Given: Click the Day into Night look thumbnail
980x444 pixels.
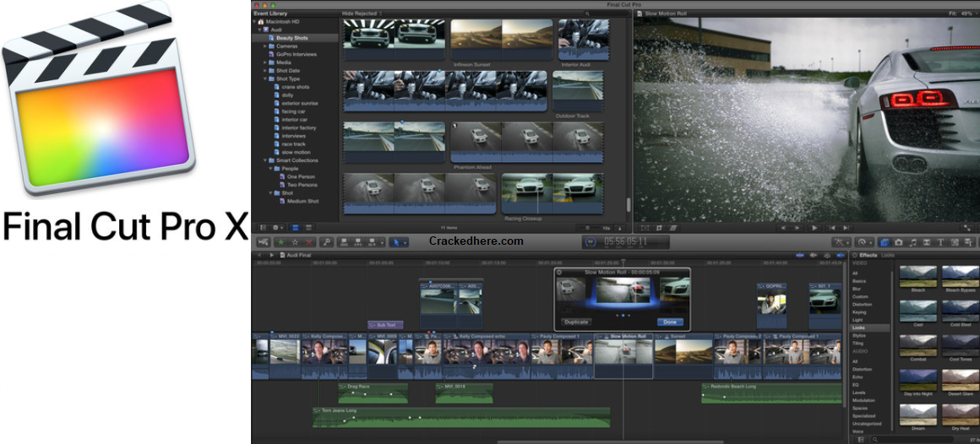Looking at the screenshot, I should coord(918,380).
